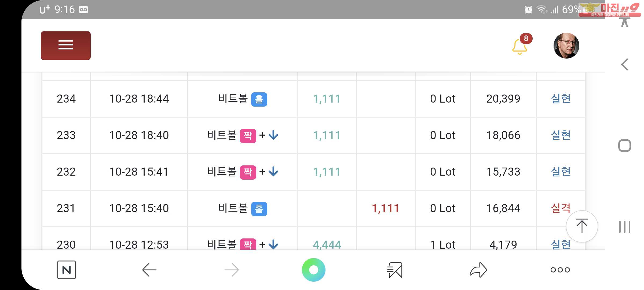The image size is (644, 290).
Task: Open the user profile avatar
Action: coord(566,46)
